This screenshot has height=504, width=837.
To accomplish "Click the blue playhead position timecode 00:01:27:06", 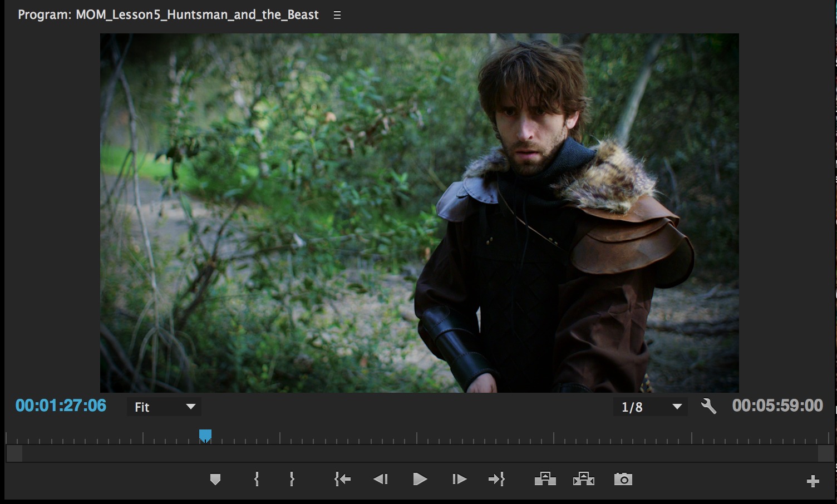I will (61, 406).
